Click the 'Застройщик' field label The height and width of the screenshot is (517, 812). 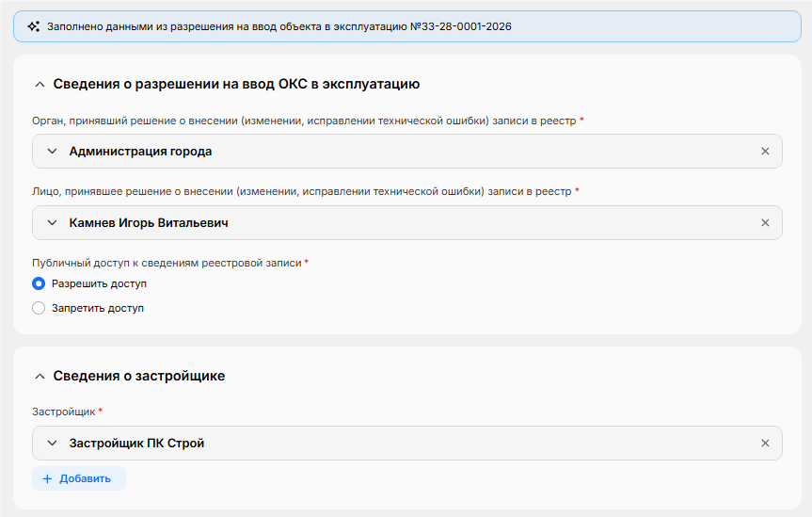(64, 412)
